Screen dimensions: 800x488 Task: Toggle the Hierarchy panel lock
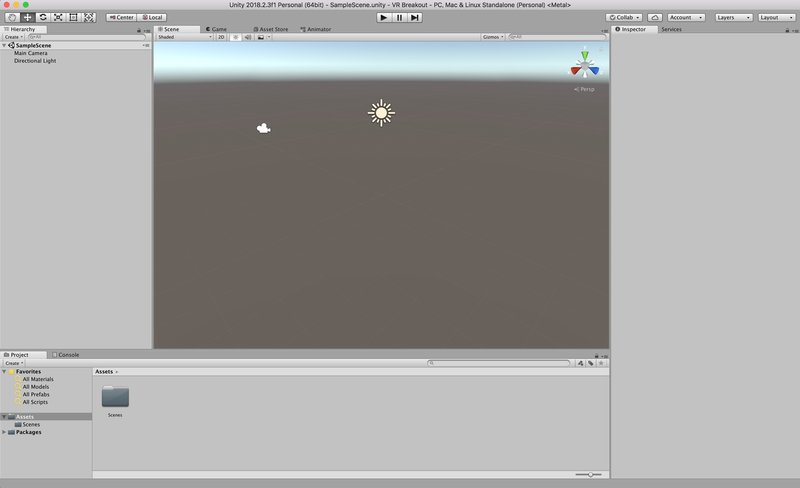tap(139, 30)
